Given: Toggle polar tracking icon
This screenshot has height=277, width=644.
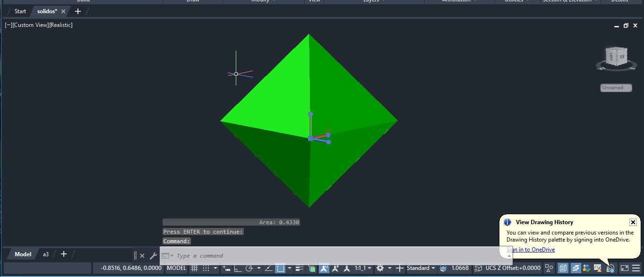Looking at the screenshot, I should tap(249, 269).
